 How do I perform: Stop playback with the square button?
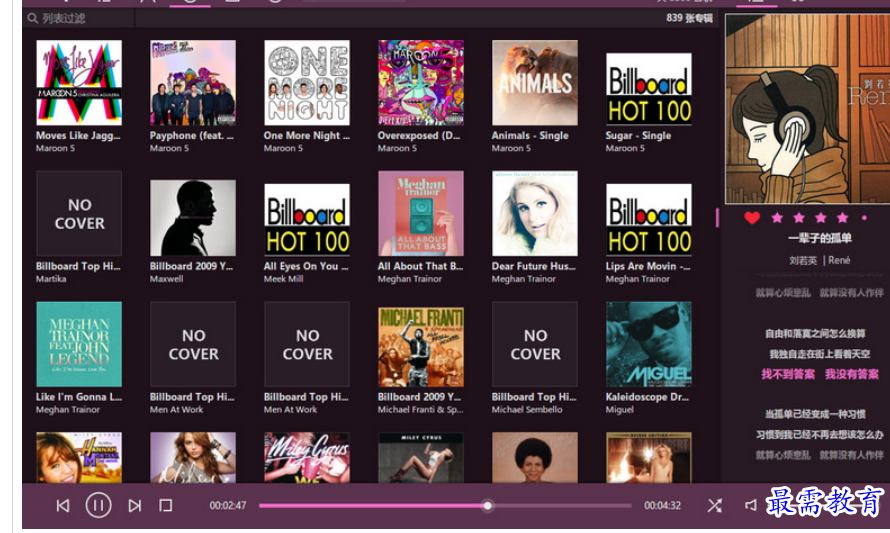coord(166,505)
